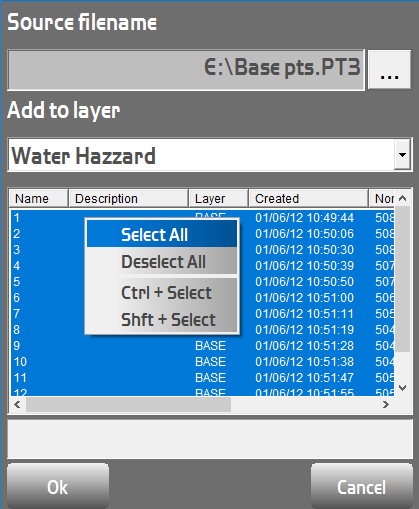Select row created 01/06/12 10:50:39
The height and width of the screenshot is (509, 419).
(x=202, y=266)
